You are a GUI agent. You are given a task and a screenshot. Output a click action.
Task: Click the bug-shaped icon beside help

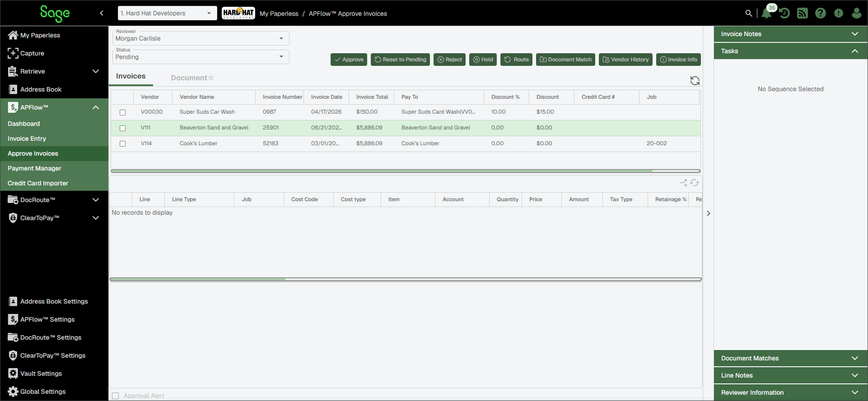(x=839, y=14)
